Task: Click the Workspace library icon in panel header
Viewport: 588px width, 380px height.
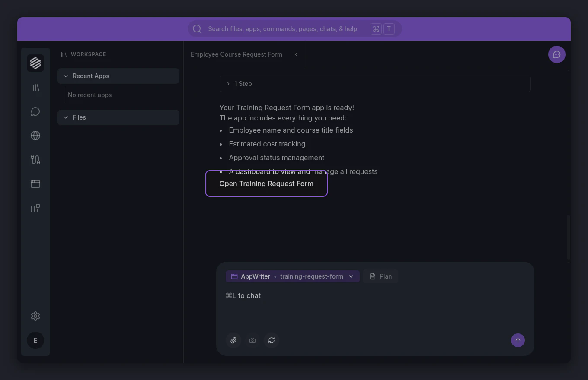Action: pyautogui.click(x=64, y=54)
